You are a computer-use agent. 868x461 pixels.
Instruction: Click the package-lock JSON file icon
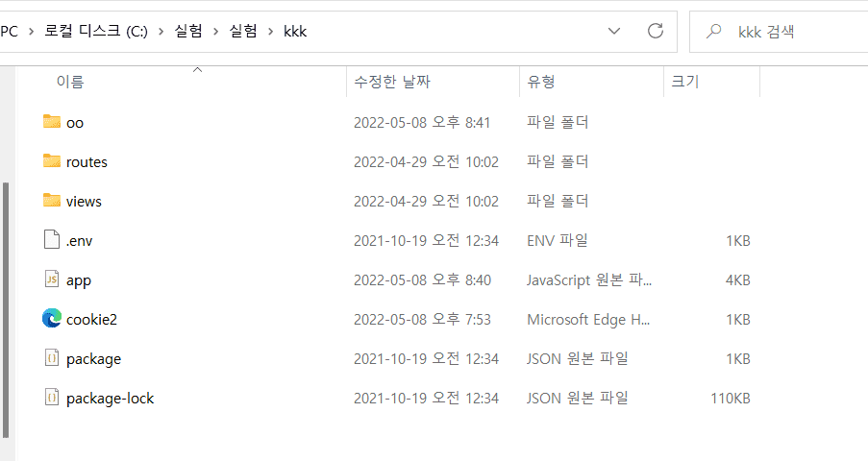(52, 398)
